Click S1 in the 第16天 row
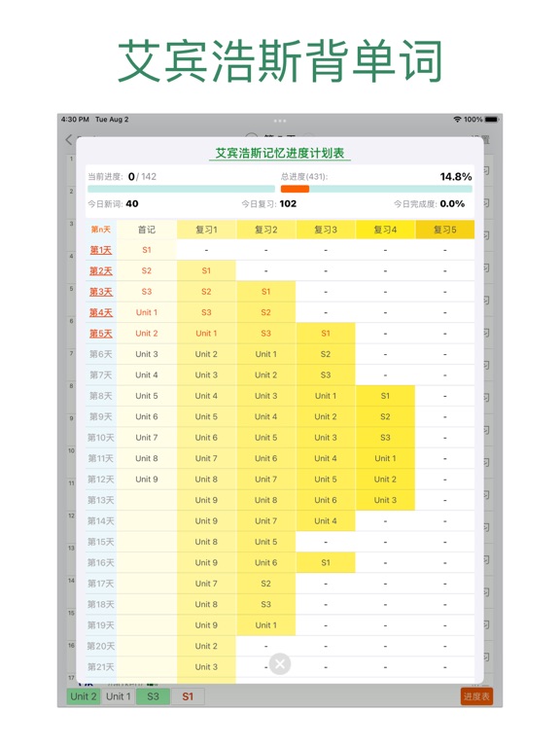The image size is (560, 747). [x=326, y=562]
